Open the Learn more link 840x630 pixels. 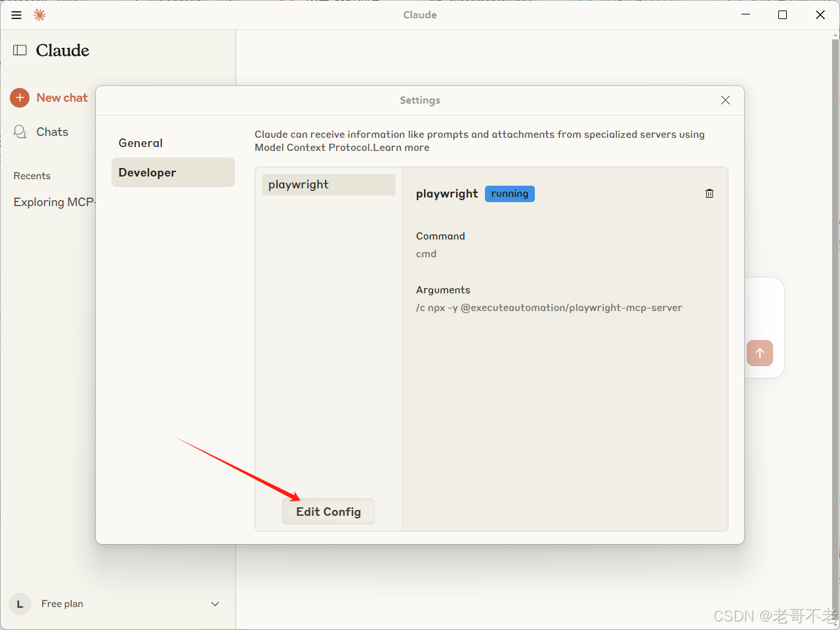[402, 148]
